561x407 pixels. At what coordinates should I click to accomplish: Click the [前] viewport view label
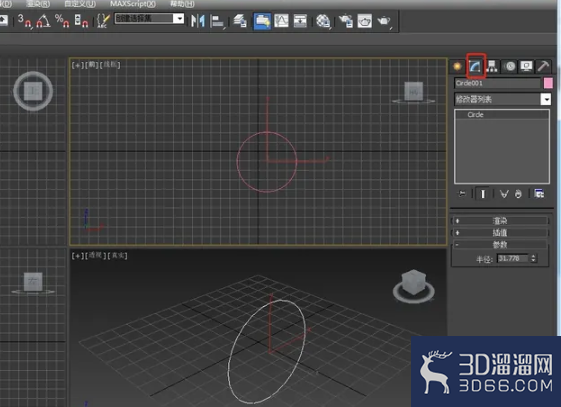tap(92, 65)
